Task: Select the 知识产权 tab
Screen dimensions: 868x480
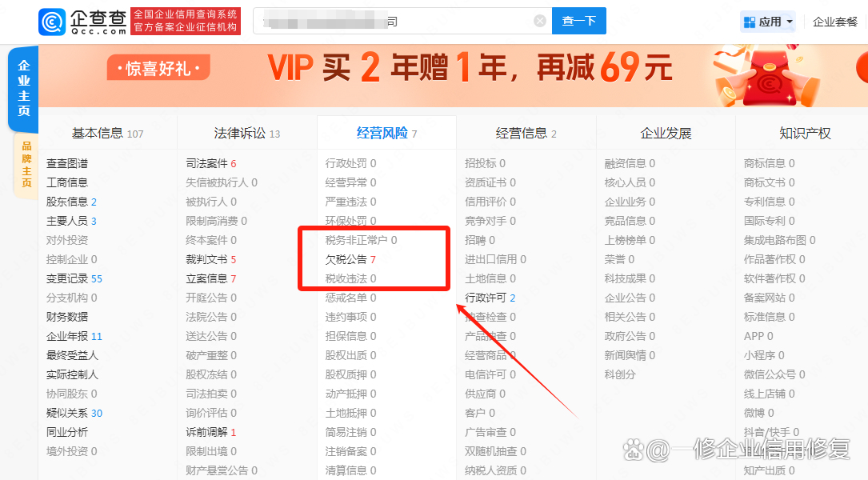Action: tap(805, 134)
